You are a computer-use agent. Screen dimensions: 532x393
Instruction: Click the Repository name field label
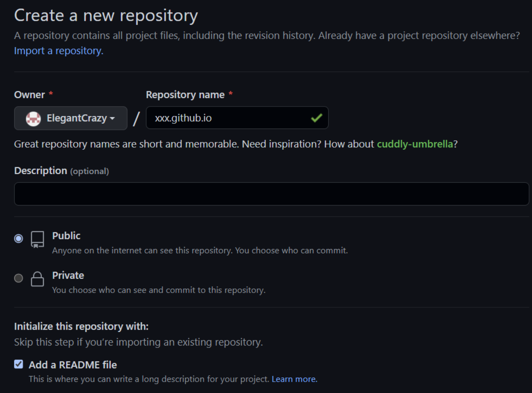(185, 95)
